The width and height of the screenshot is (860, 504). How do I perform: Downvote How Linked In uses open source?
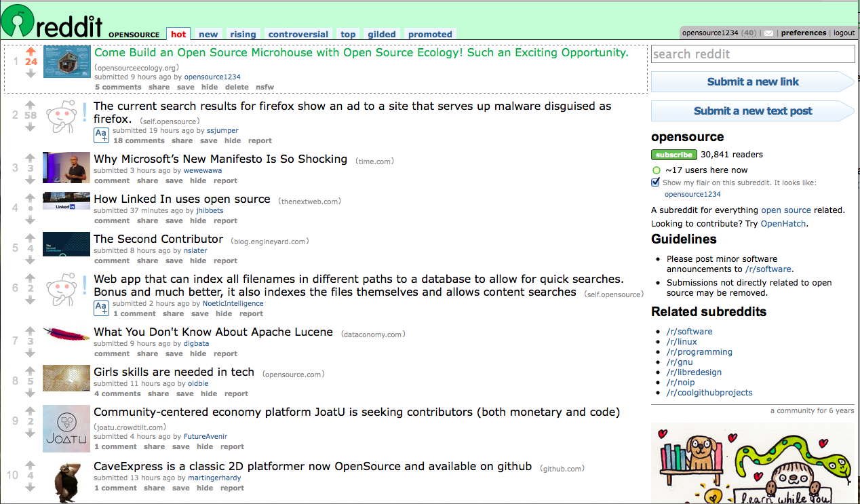pos(31,220)
